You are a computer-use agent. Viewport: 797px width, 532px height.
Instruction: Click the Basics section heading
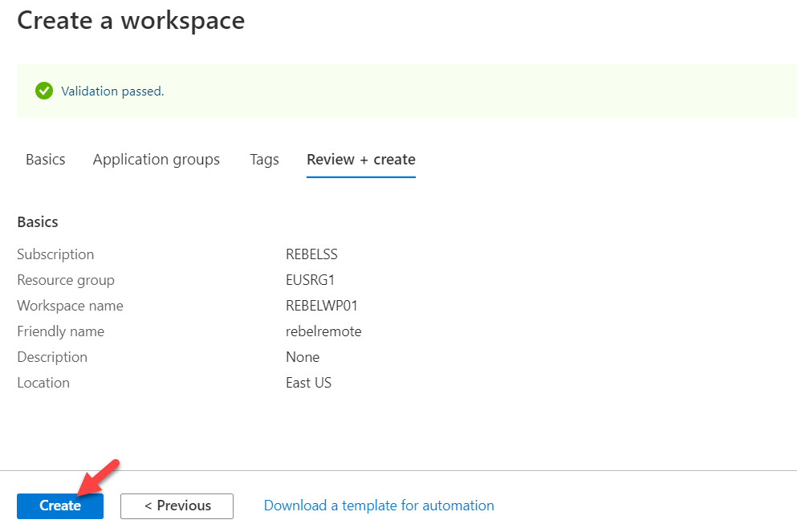pos(38,222)
